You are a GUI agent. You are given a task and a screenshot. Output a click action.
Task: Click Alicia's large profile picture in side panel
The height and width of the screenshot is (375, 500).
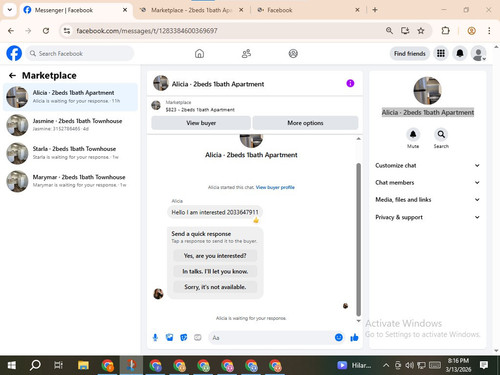[428, 91]
